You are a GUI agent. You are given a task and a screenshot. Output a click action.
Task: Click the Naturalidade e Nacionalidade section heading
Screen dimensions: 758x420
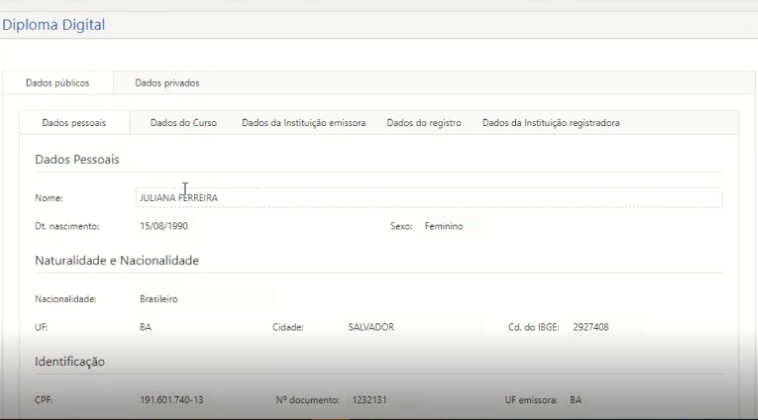pyautogui.click(x=117, y=261)
